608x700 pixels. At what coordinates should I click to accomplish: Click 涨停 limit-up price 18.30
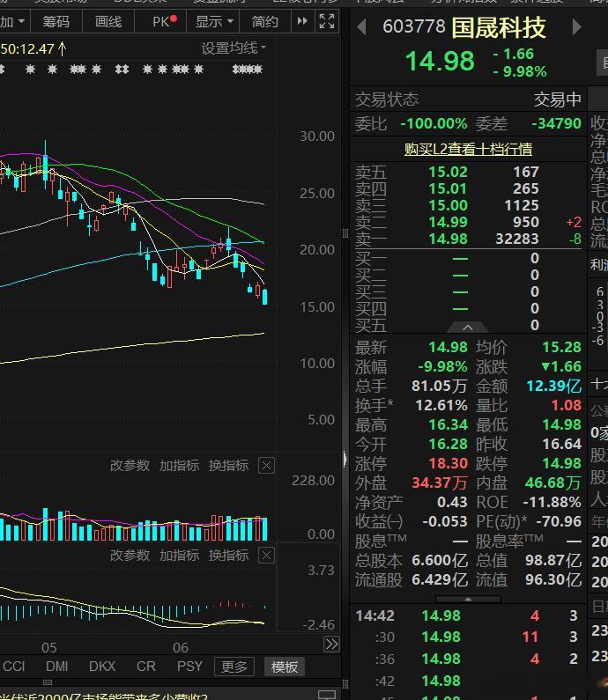pos(449,463)
